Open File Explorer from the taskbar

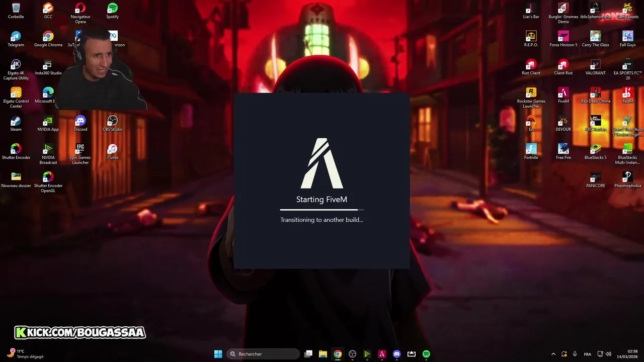[x=323, y=354]
